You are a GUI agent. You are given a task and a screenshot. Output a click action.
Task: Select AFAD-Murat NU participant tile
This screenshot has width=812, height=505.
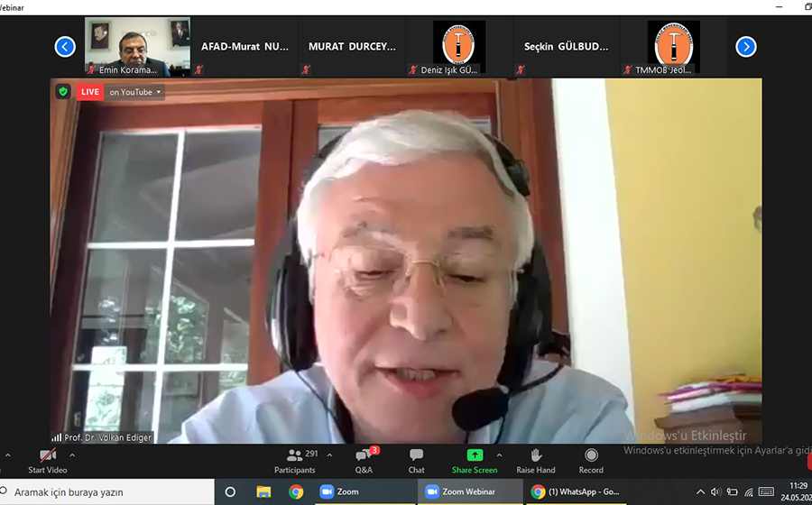(245, 47)
